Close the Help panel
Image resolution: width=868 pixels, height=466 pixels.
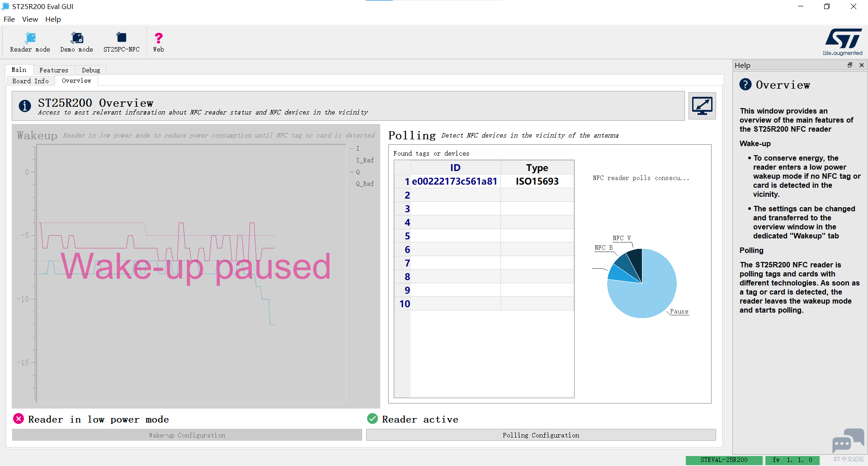pos(862,65)
